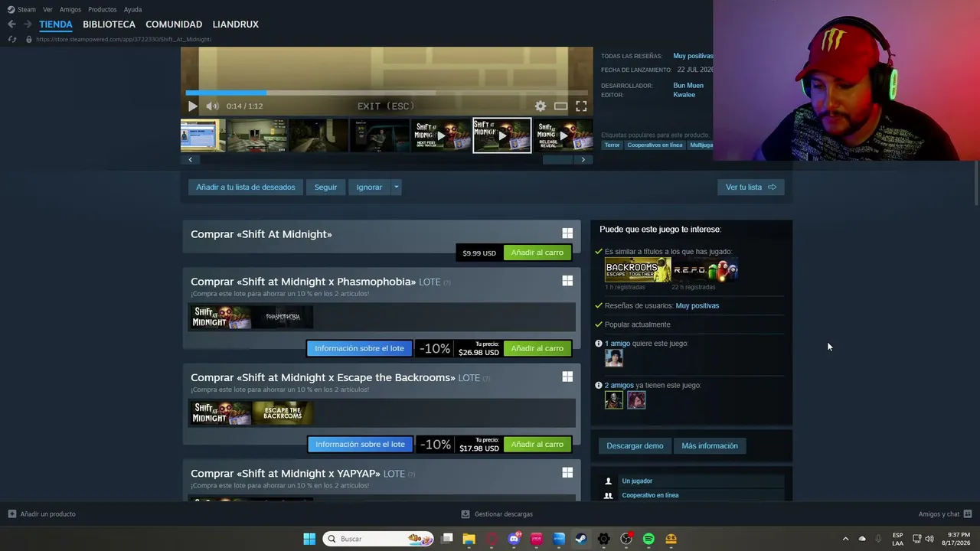Open the Backrooms Escape Together similar game image
Image resolution: width=980 pixels, height=551 pixels.
pyautogui.click(x=638, y=270)
